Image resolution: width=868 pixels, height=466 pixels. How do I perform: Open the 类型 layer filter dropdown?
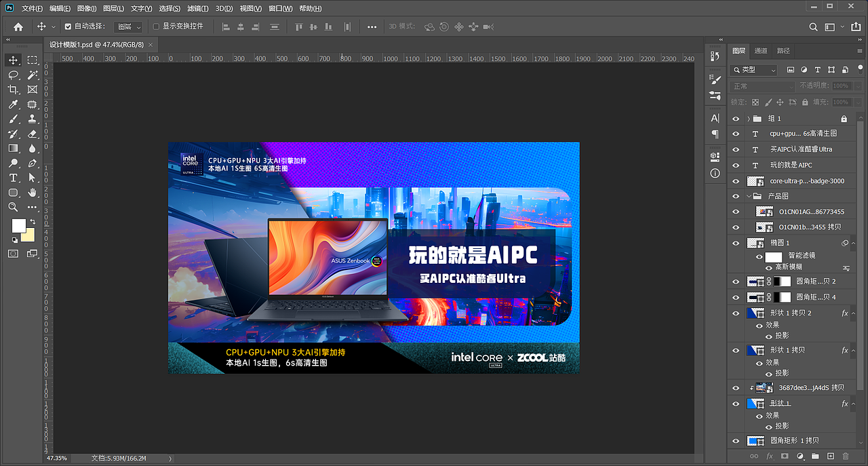pyautogui.click(x=754, y=70)
